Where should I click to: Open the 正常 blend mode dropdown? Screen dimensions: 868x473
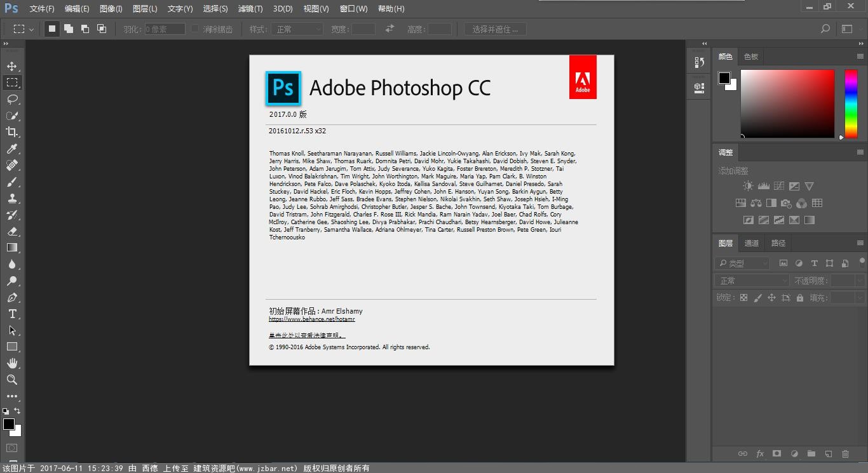coord(752,281)
